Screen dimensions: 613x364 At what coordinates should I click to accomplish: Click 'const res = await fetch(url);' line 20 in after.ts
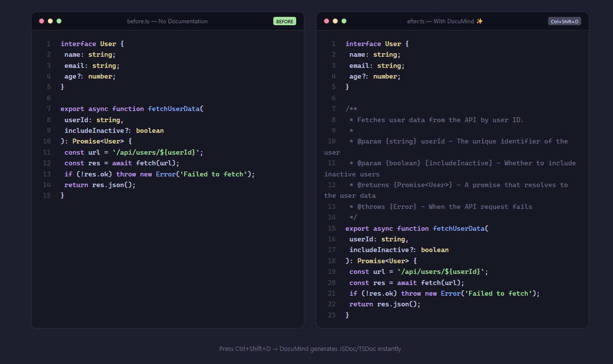click(x=407, y=283)
